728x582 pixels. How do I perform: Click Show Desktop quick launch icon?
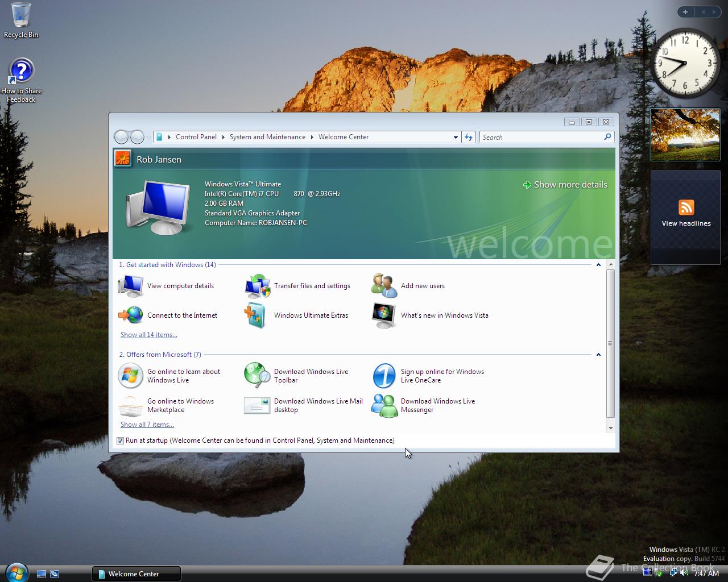(x=42, y=574)
